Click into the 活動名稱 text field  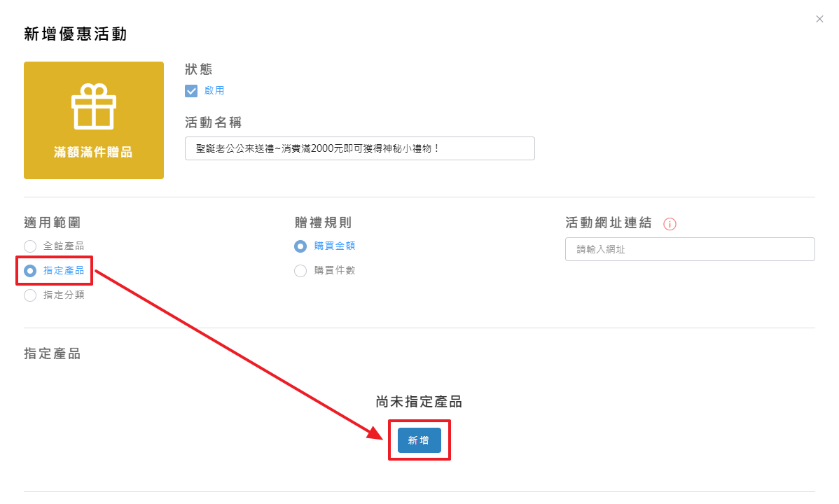[x=359, y=148]
